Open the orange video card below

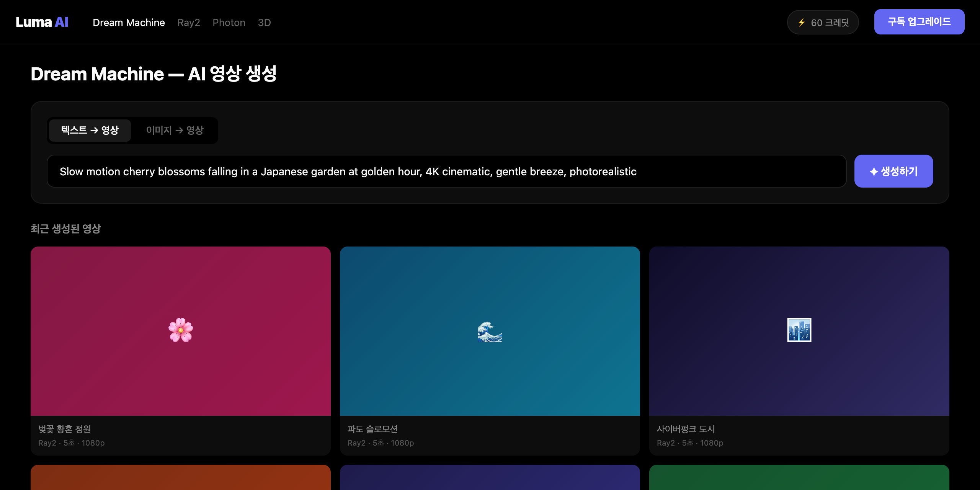[181, 477]
